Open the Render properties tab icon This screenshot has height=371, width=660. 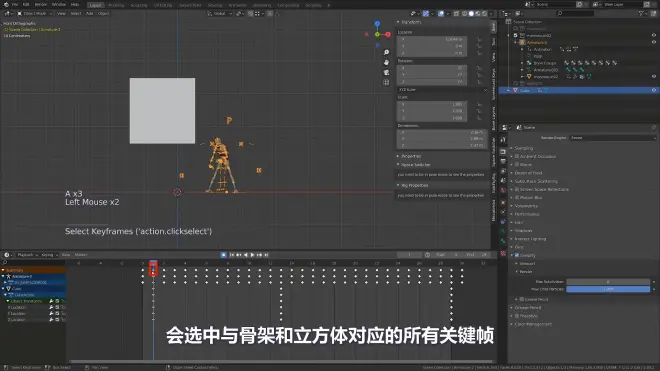[x=503, y=151]
